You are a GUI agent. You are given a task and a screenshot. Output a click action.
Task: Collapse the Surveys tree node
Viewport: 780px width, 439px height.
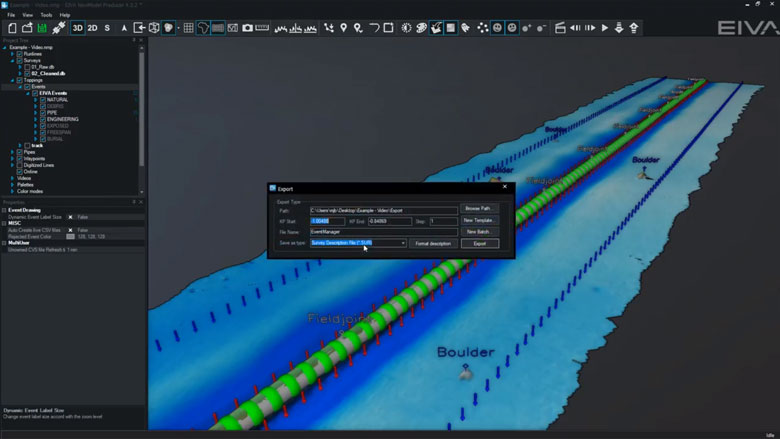pyautogui.click(x=11, y=60)
